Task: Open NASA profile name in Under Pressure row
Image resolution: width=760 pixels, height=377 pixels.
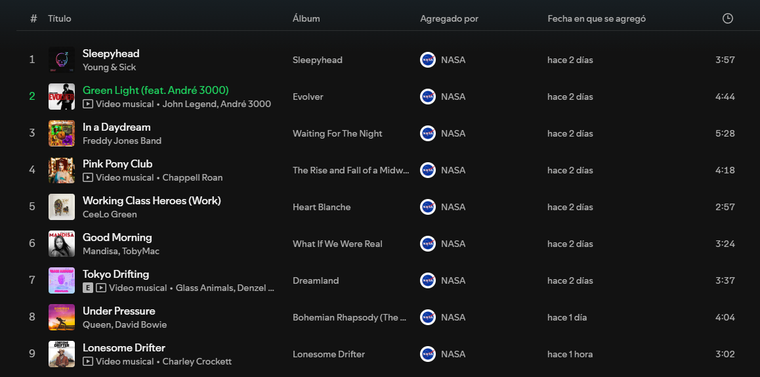Action: click(453, 317)
